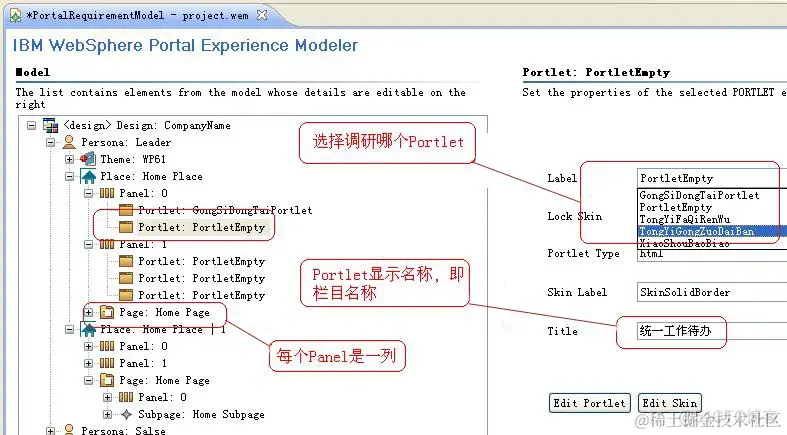Collapse the first Place: Home Place node

[69, 177]
